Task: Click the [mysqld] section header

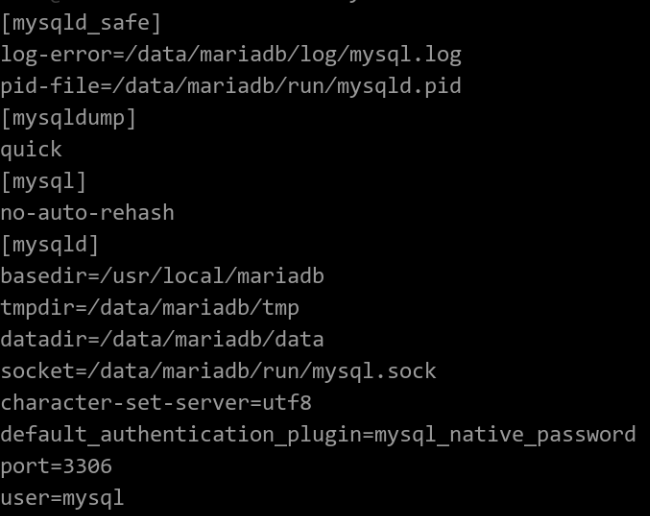Action: 50,245
